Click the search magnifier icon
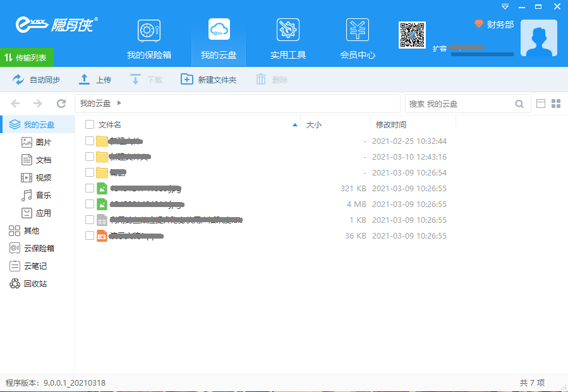Viewport: 568px width, 392px height. pos(519,104)
